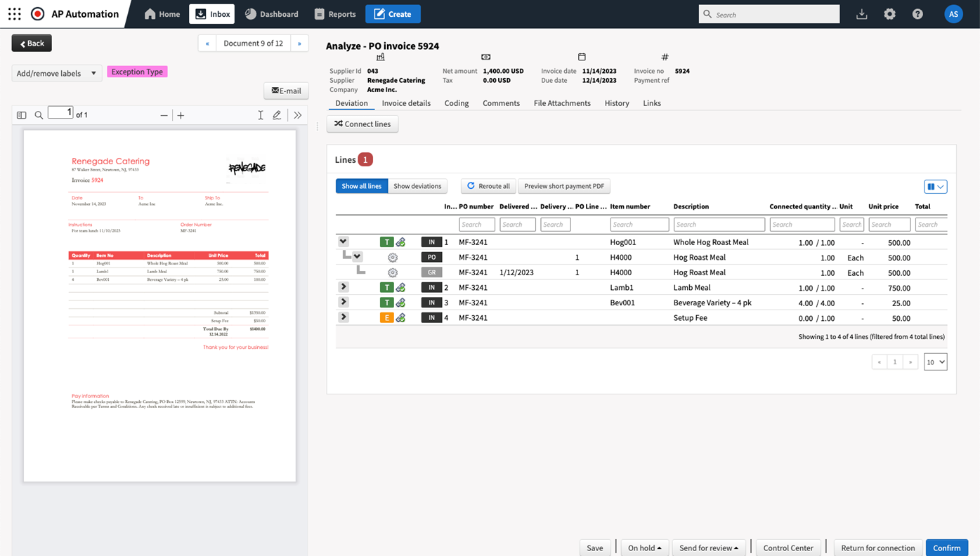The image size is (980, 556).
Task: Click the Connect lines button
Action: pos(362,124)
